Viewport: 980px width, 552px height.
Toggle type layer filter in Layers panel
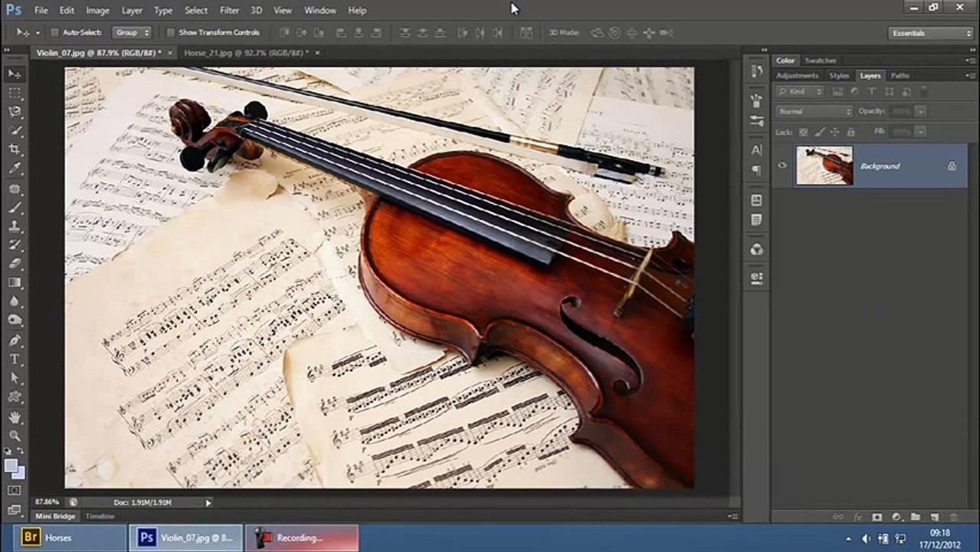tap(871, 91)
